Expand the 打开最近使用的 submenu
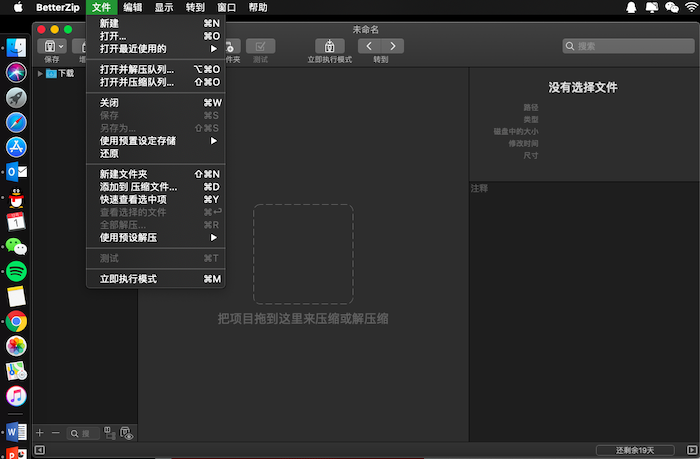The width and height of the screenshot is (700, 459). coord(133,48)
